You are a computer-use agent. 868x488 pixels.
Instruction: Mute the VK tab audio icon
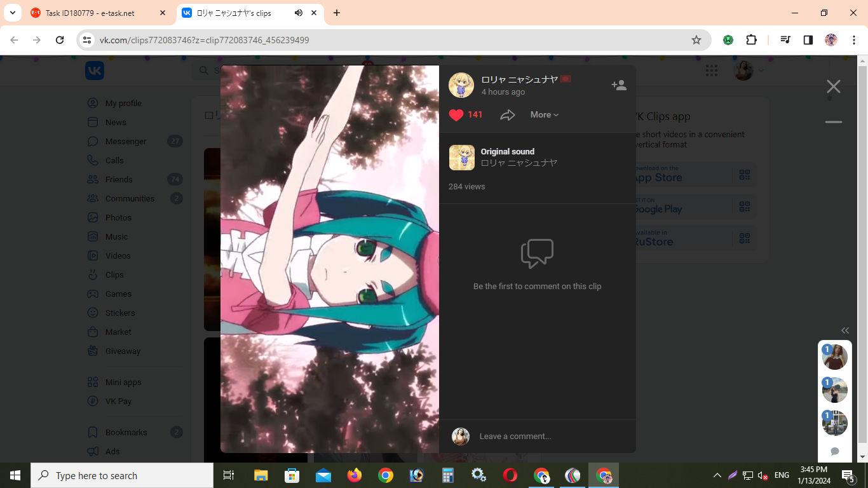[299, 13]
